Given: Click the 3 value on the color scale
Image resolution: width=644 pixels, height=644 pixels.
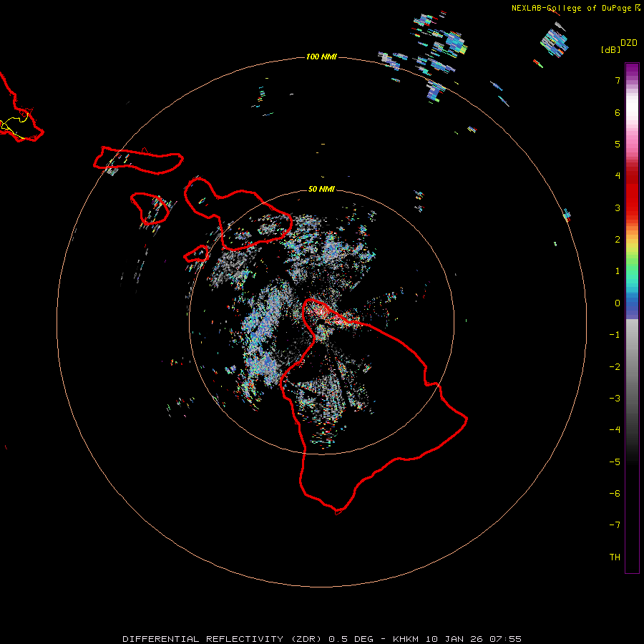Looking at the screenshot, I should tap(618, 208).
